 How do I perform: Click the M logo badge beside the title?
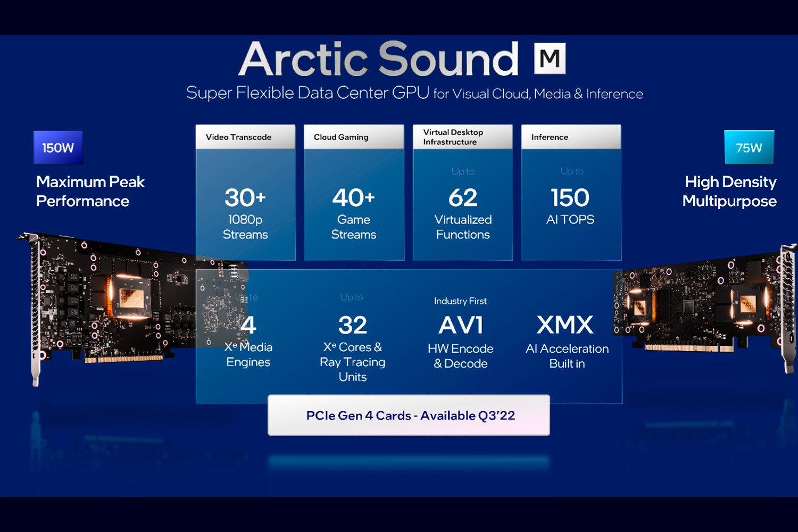pos(550,59)
